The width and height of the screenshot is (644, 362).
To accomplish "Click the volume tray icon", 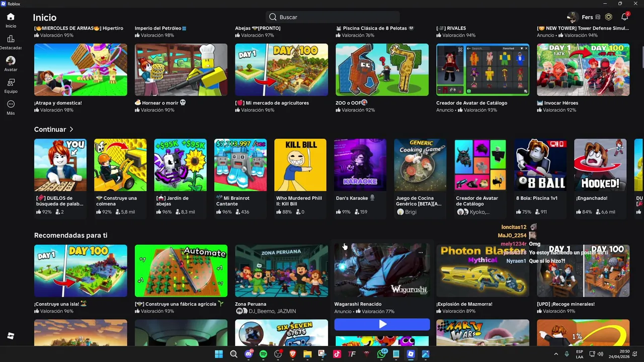I will click(600, 354).
